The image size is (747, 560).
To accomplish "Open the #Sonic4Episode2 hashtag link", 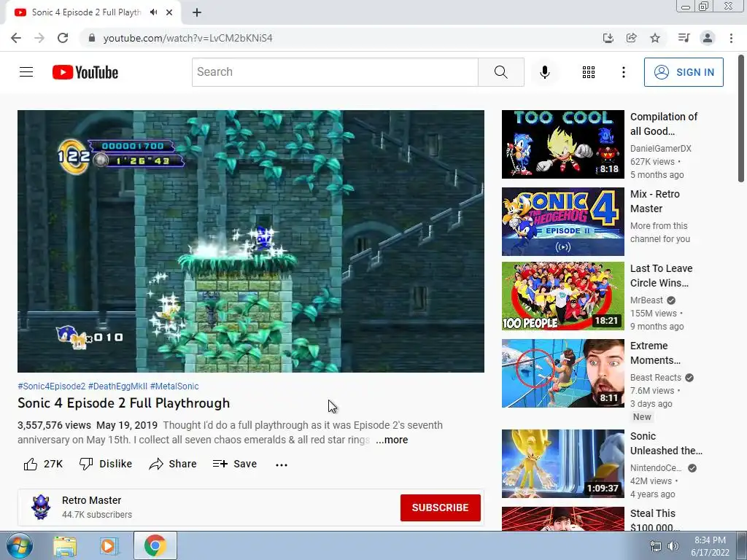I will pyautogui.click(x=52, y=386).
